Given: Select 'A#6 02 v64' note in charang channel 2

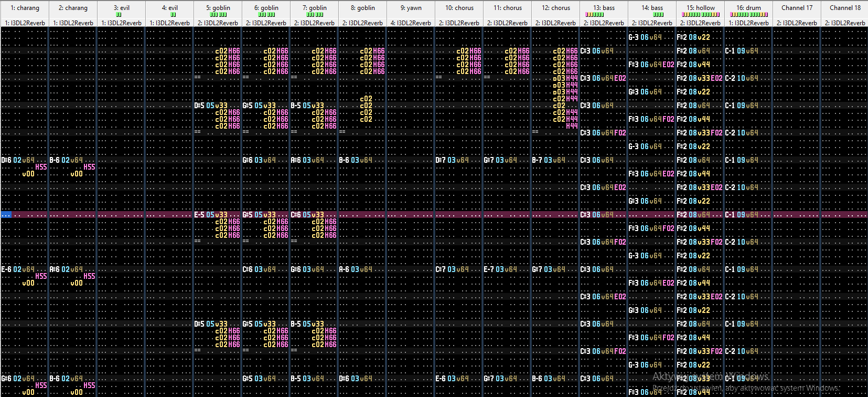Looking at the screenshot, I should [66, 269].
